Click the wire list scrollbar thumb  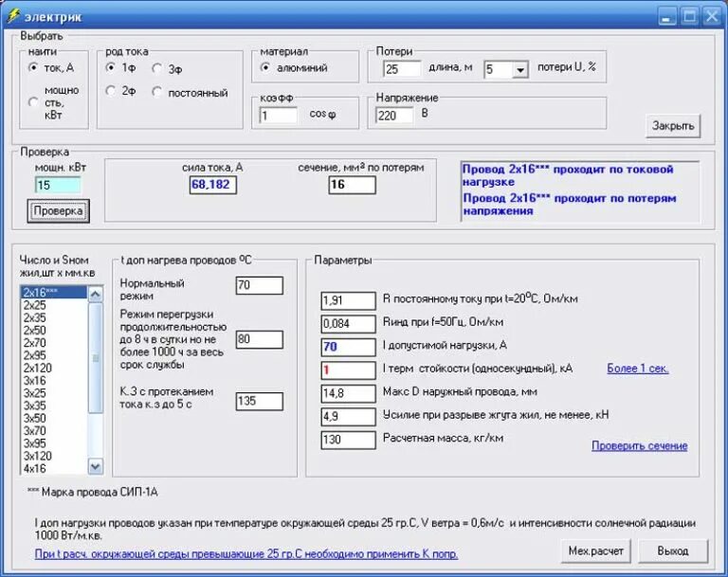tap(95, 358)
